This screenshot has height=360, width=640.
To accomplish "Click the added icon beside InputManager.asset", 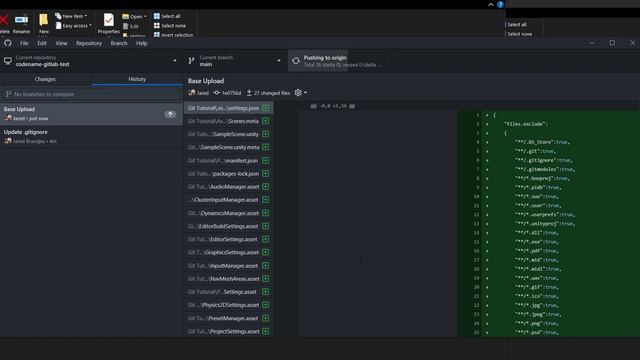I will 266,265.
